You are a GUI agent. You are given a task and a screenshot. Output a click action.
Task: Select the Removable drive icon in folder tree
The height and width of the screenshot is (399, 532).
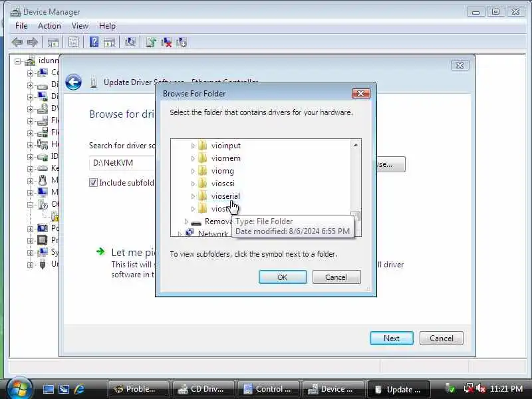coord(196,222)
